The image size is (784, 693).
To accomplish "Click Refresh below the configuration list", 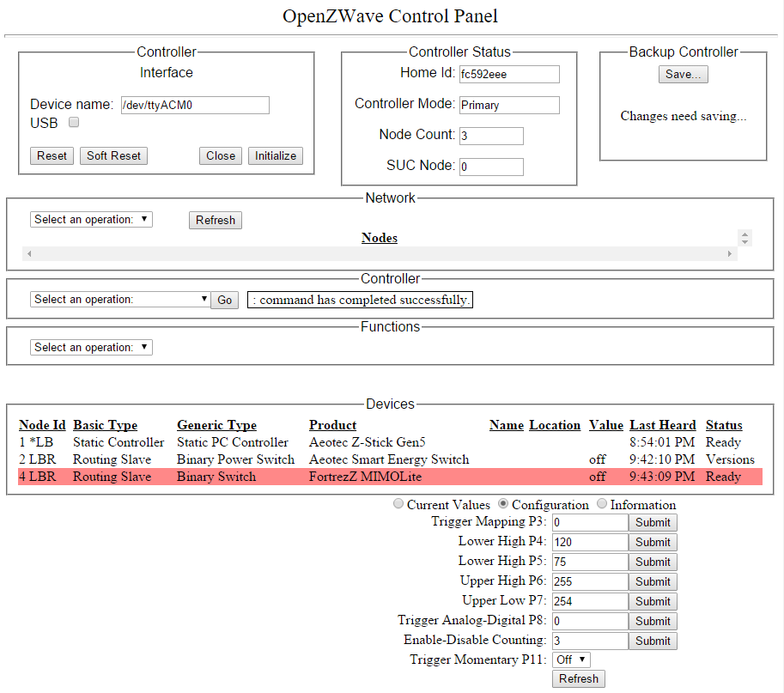I will [579, 679].
